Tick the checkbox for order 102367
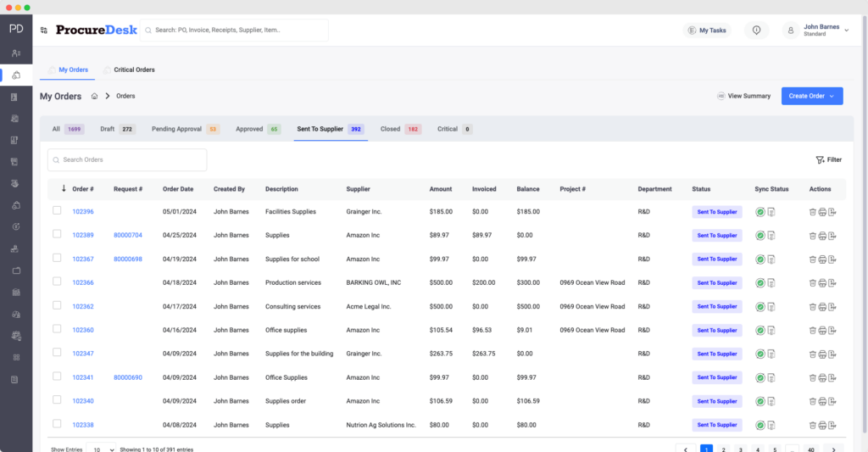 (x=57, y=258)
